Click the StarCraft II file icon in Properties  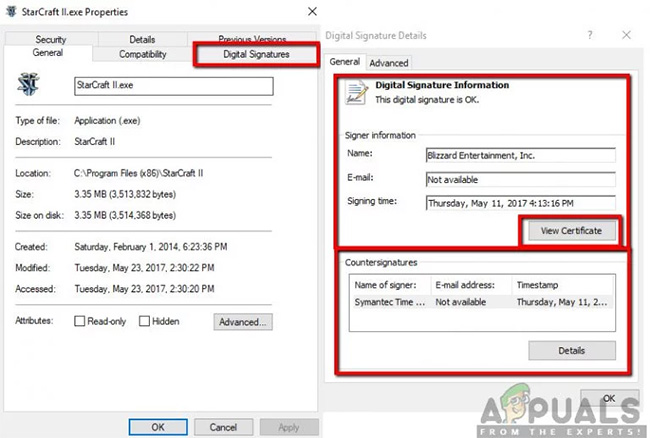tap(28, 84)
